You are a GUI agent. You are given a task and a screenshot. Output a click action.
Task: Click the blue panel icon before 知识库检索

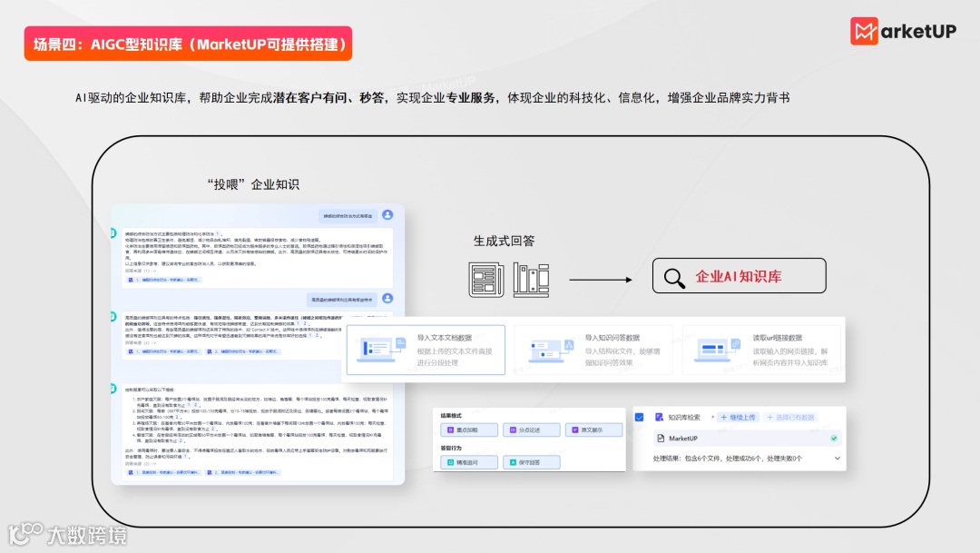point(659,417)
